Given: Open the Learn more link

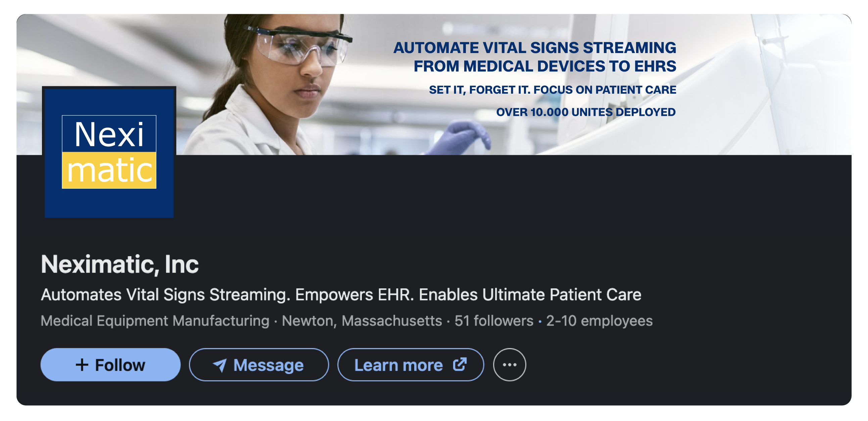Looking at the screenshot, I should 411,365.
